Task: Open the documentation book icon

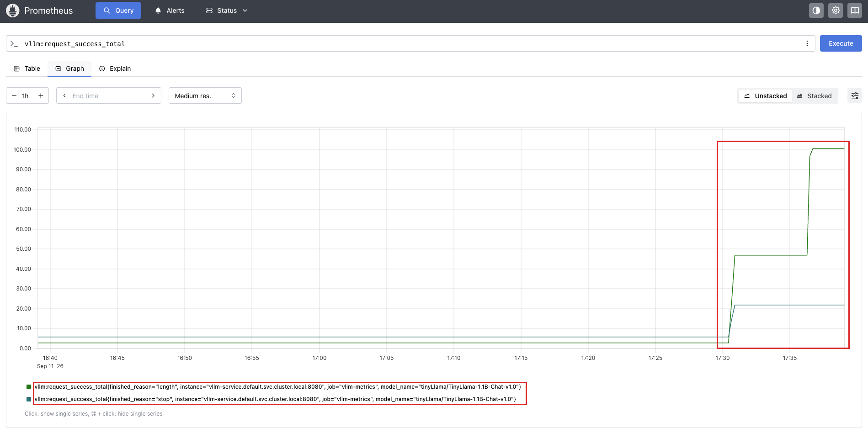Action: (854, 11)
